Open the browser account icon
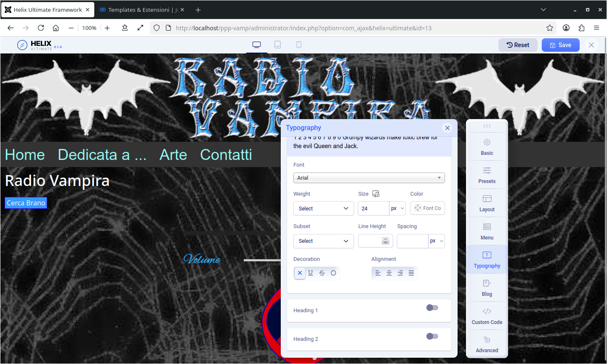 pyautogui.click(x=566, y=28)
